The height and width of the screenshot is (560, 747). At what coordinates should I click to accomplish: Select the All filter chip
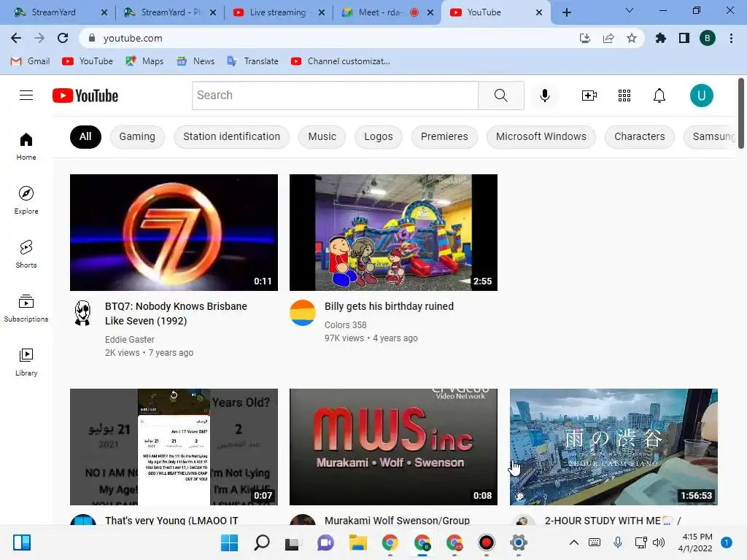pyautogui.click(x=85, y=136)
